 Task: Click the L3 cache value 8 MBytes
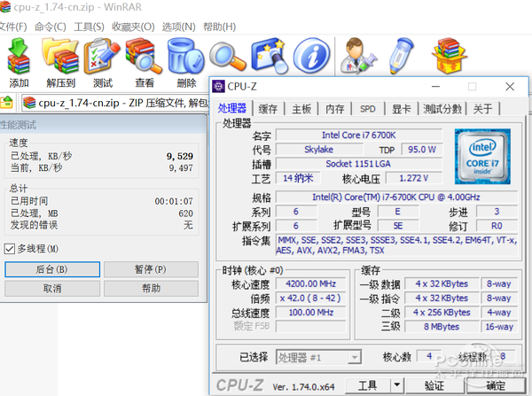click(442, 327)
